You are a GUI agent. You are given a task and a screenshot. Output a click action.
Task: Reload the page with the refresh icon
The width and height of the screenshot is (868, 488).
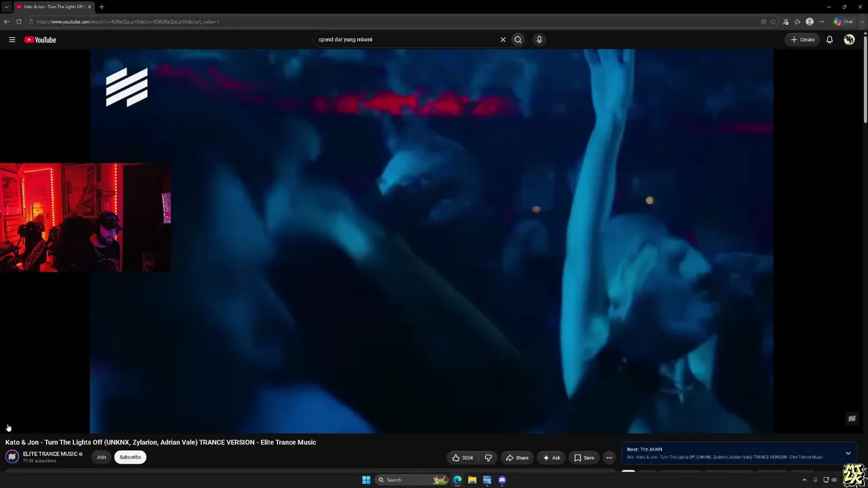point(19,22)
